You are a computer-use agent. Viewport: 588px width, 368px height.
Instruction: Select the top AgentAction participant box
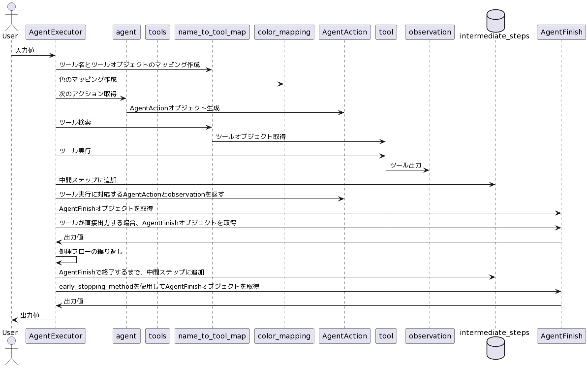(344, 33)
